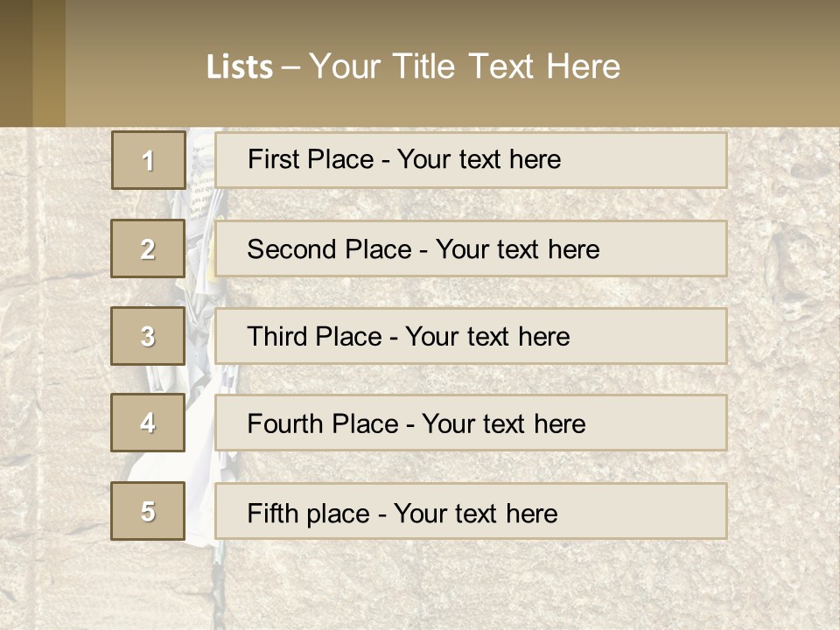Viewport: 840px width, 630px height.
Task: Select the number 4 box
Action: (x=148, y=423)
